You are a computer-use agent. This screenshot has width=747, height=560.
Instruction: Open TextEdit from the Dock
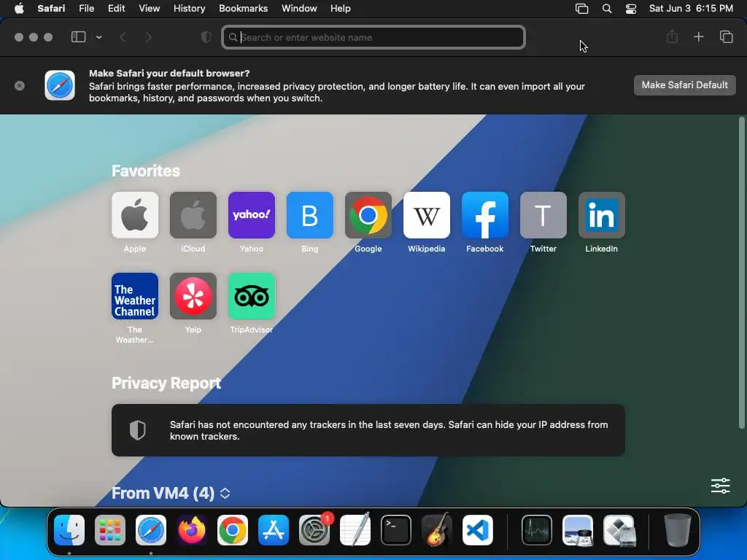[x=355, y=530]
